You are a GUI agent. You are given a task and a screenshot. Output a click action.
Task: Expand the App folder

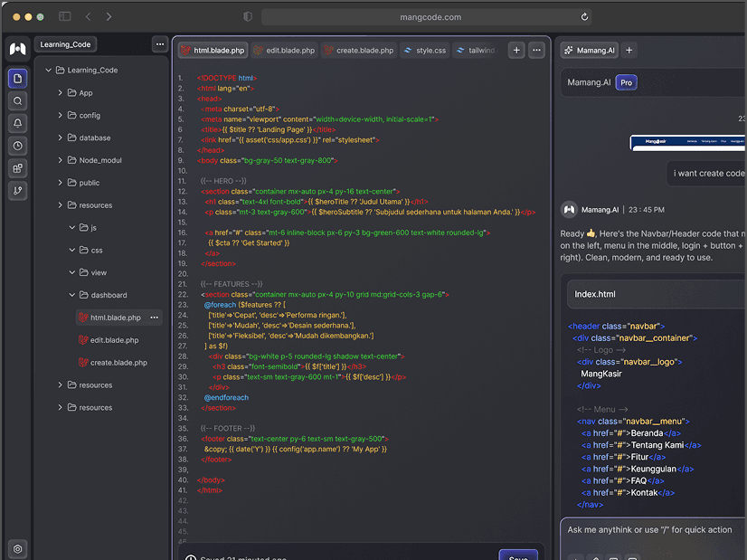pyautogui.click(x=60, y=92)
